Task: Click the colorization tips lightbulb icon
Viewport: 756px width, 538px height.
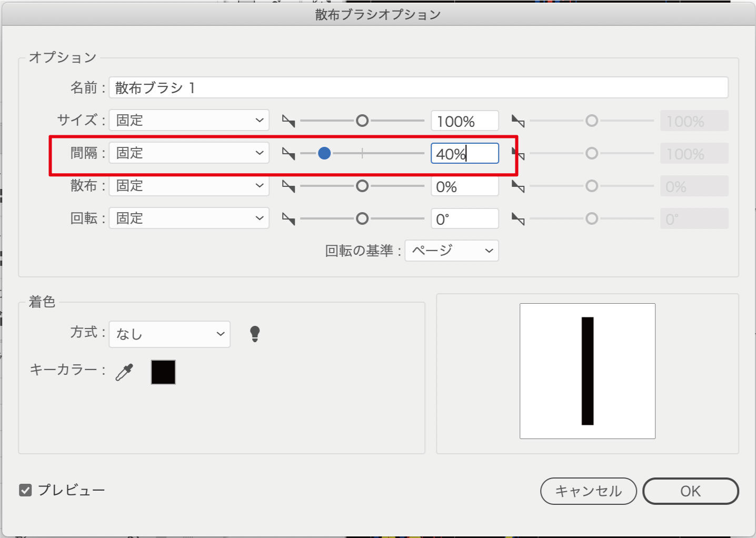Action: (255, 334)
